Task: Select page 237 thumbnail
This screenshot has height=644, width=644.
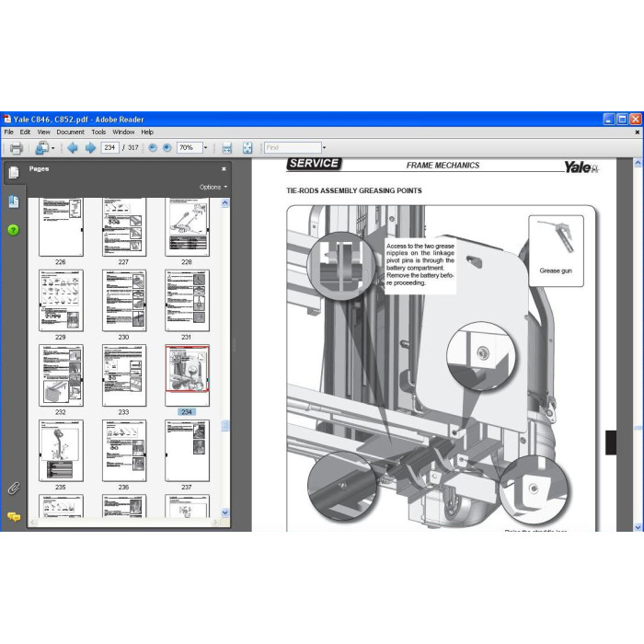Action: point(188,451)
